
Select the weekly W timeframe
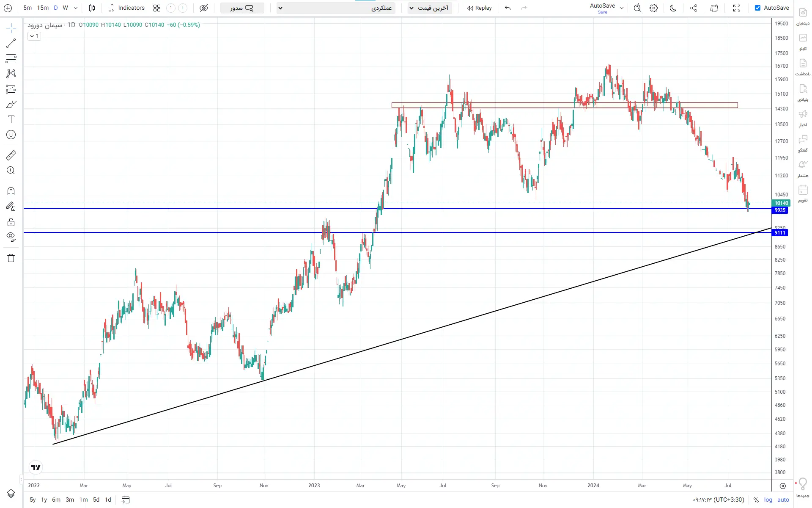tap(66, 8)
